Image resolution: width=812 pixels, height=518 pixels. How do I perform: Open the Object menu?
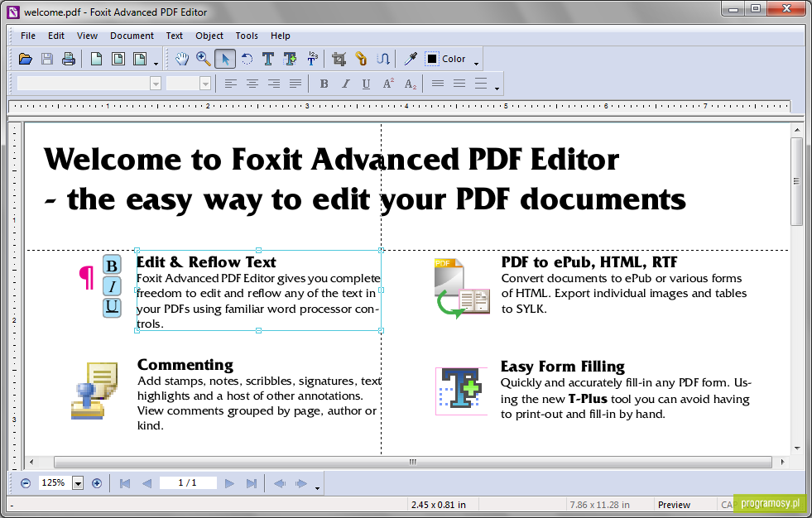(209, 36)
